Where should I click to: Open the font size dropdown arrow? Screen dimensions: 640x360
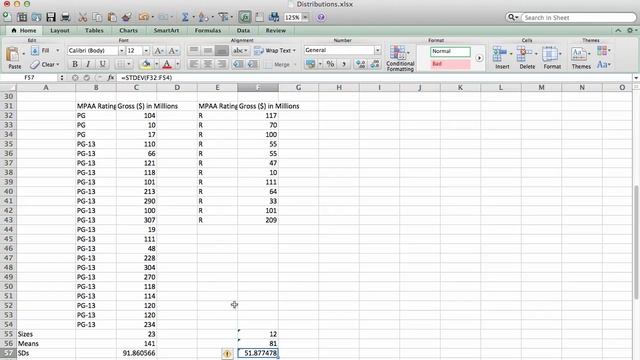(x=146, y=51)
